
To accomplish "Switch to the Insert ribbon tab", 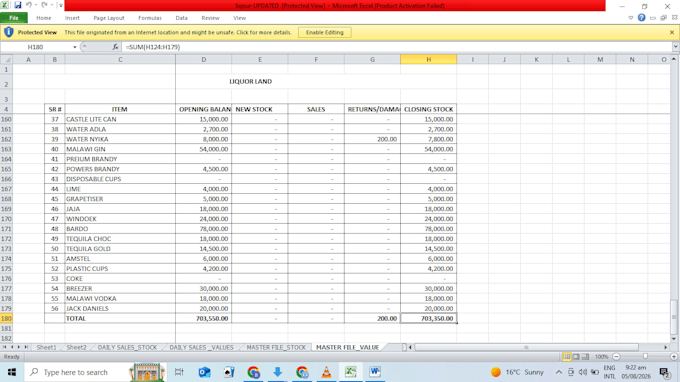I will 72,18.
